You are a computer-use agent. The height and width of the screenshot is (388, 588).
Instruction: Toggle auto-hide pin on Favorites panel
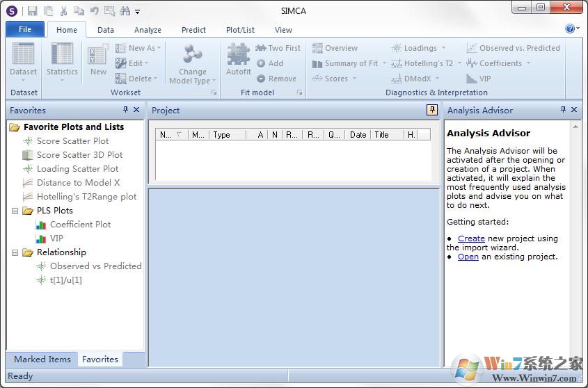point(126,110)
